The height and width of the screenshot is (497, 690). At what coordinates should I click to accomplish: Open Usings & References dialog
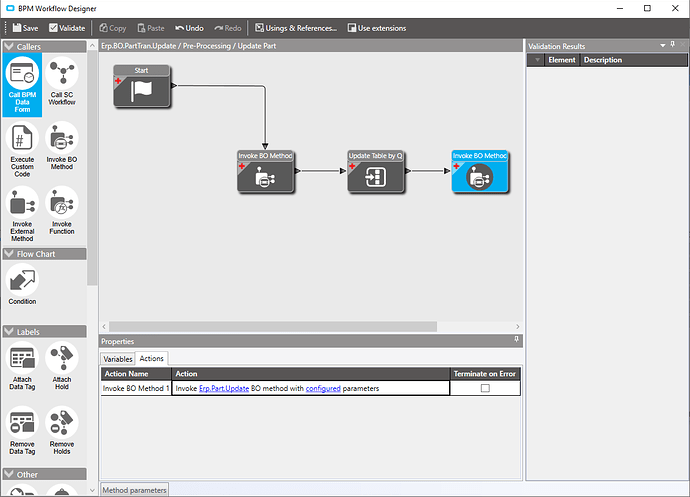296,28
